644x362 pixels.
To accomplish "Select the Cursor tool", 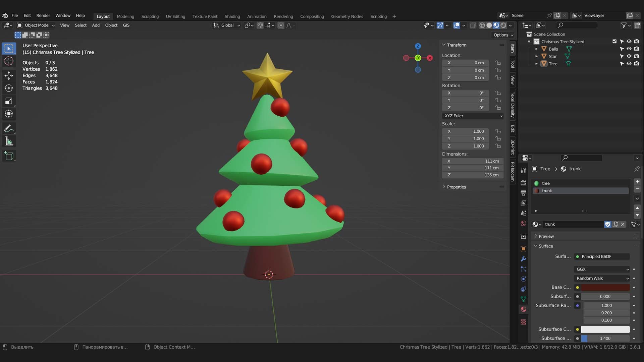I will coord(9,61).
